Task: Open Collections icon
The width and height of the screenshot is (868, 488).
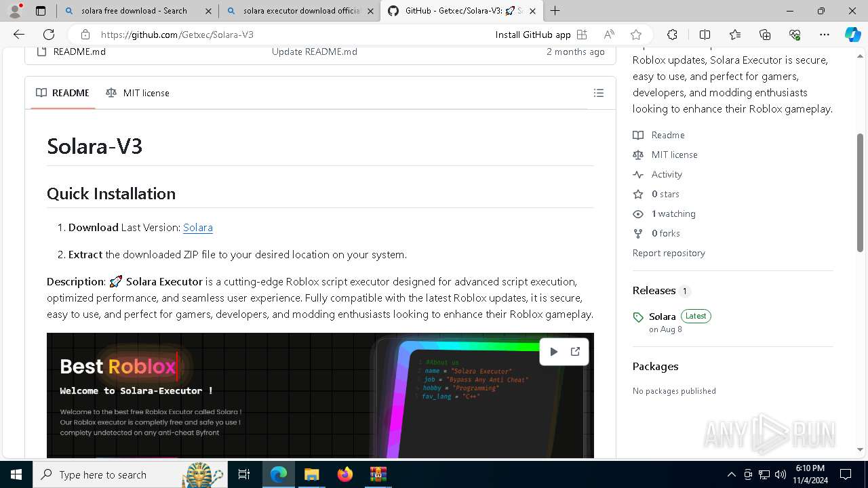Action: tap(765, 35)
